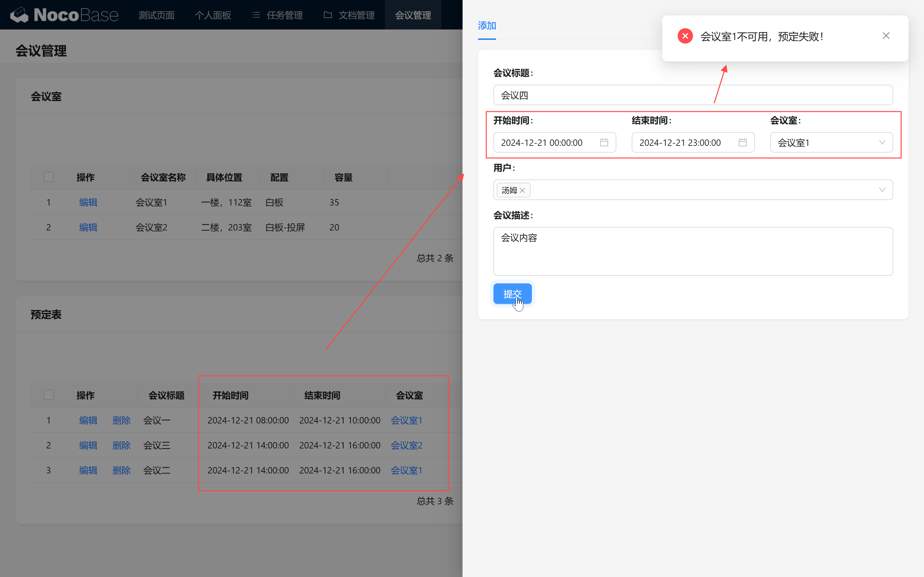Click 删除 link for 会议一 row

[x=121, y=420]
